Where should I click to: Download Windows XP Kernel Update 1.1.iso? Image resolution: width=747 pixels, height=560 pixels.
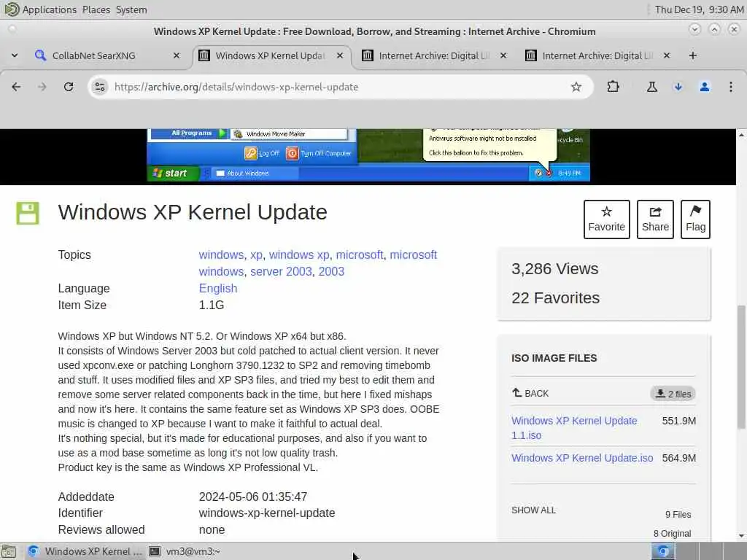574,427
